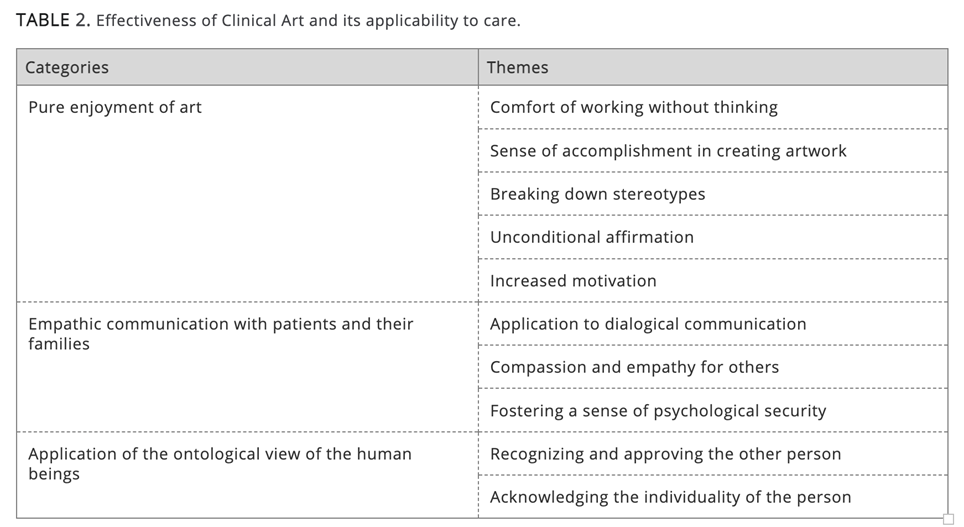The image size is (964, 527).
Task: Select 'Empathic communication with patients' category cell
Action: (x=220, y=324)
